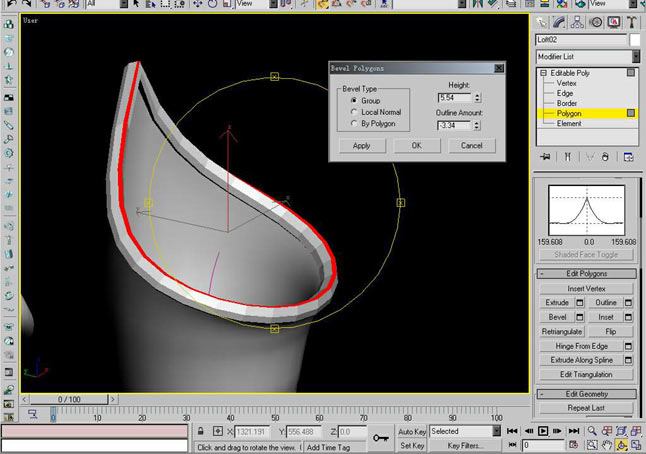This screenshot has width=646, height=454.
Task: Collapse the Editable Poly tree
Action: [543, 73]
